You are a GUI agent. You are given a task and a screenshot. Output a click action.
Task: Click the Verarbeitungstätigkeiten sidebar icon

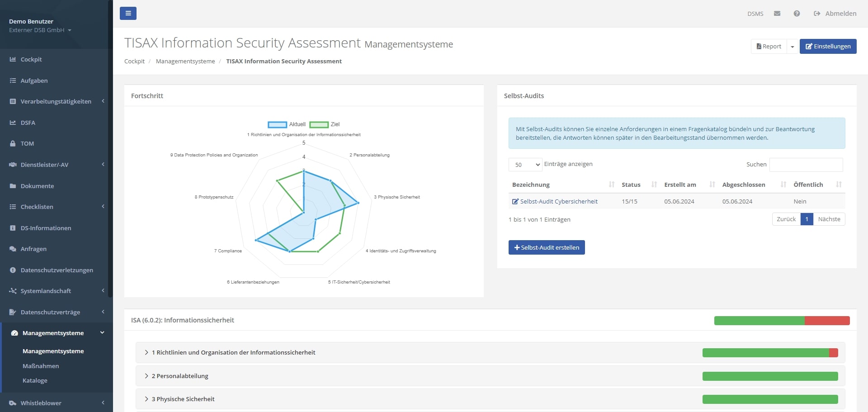tap(13, 101)
